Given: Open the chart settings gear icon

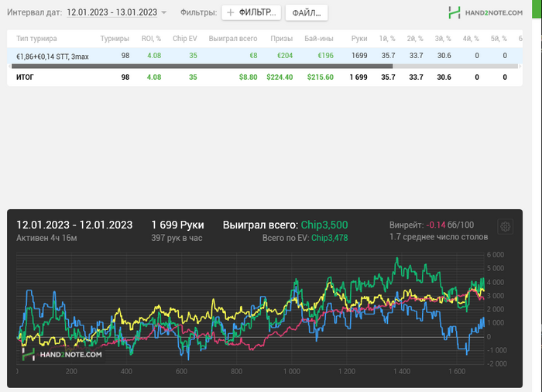Looking at the screenshot, I should (505, 227).
